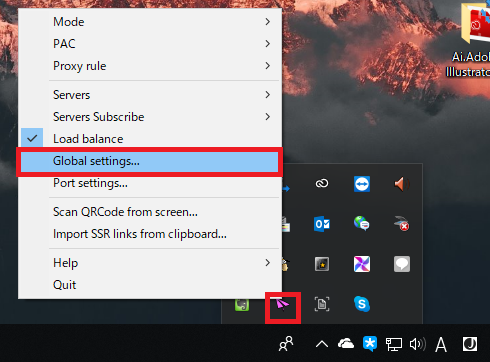The image size is (490, 362).
Task: Expand the Mode submenu arrow
Action: 268,22
